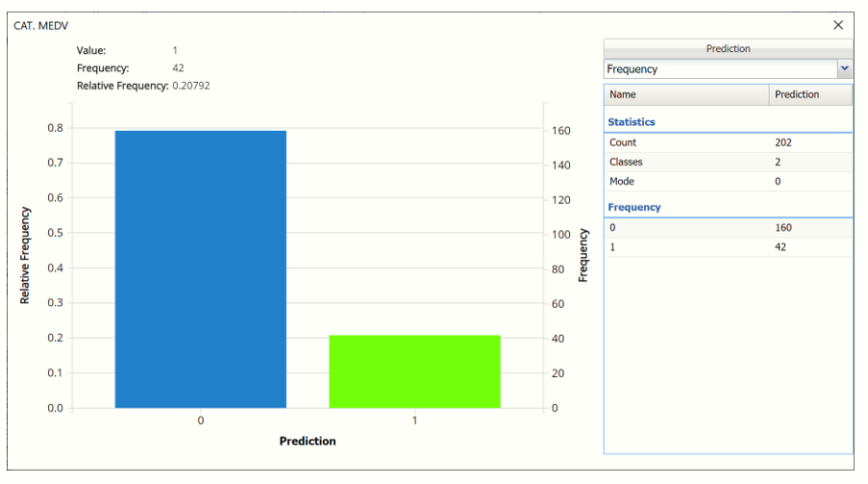Collapse the Frequency section heading in the table
This screenshot has width=868, height=484.
pos(633,207)
